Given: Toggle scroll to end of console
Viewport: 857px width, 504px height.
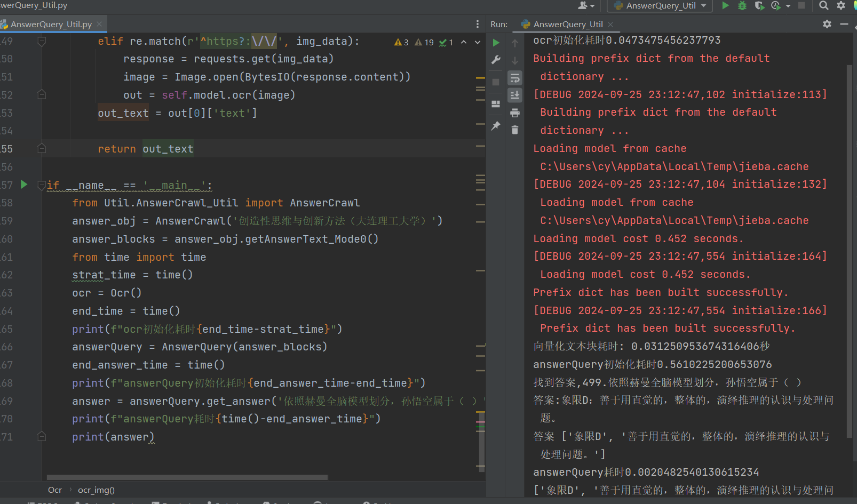Looking at the screenshot, I should pos(515,95).
